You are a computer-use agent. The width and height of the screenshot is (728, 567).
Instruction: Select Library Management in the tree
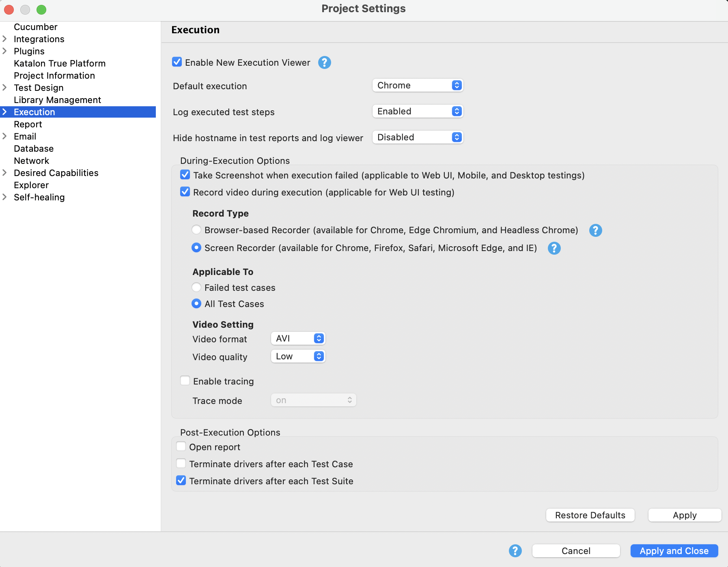coord(57,100)
